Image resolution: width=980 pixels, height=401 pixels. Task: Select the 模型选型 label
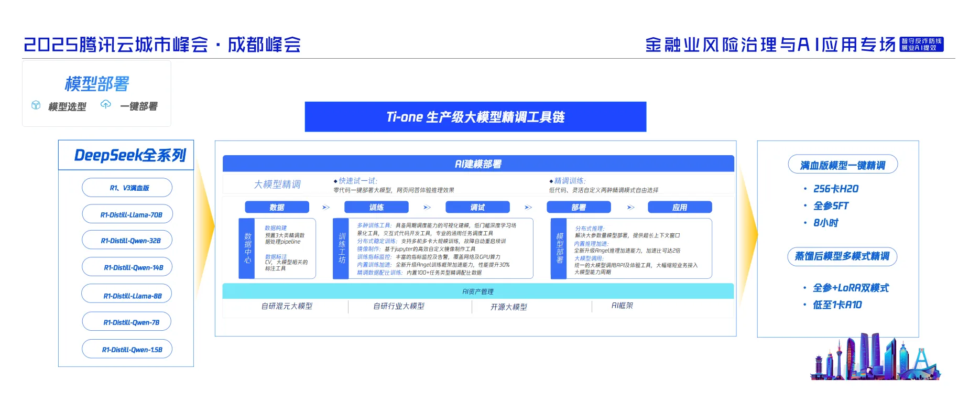tap(67, 107)
